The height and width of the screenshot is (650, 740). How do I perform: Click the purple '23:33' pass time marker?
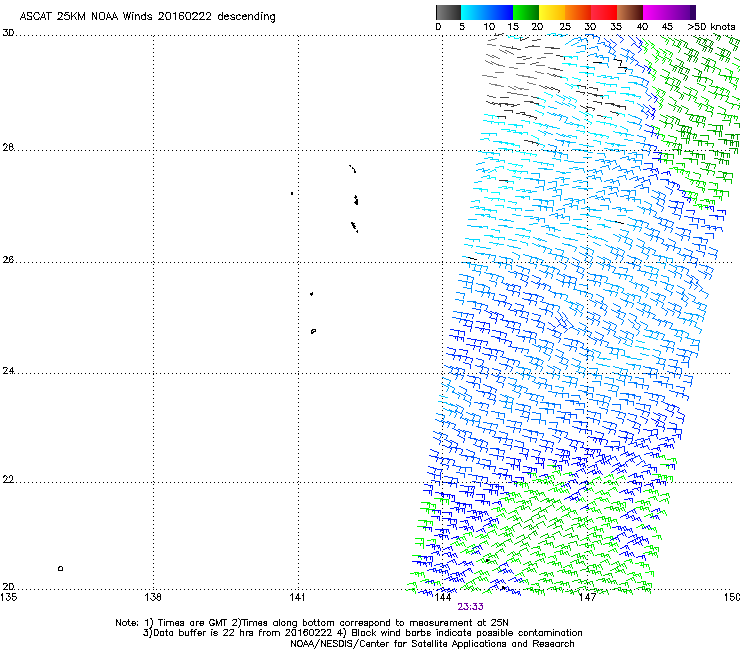(470, 607)
